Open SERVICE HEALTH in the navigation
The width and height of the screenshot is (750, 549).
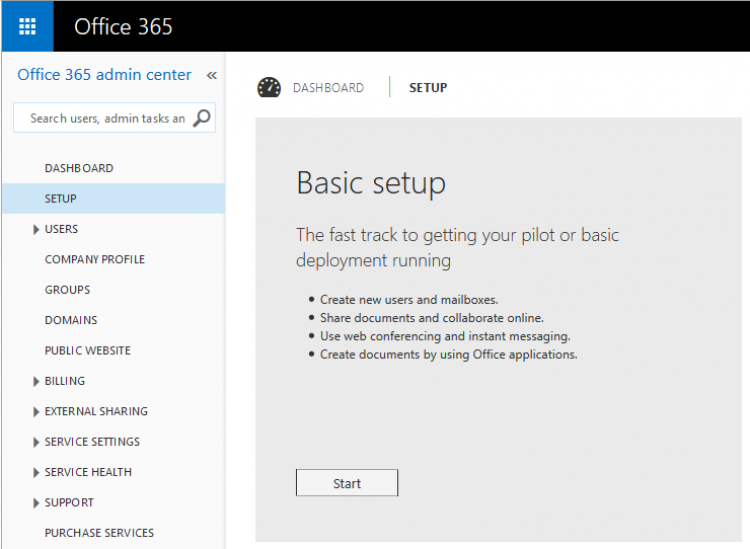click(88, 472)
